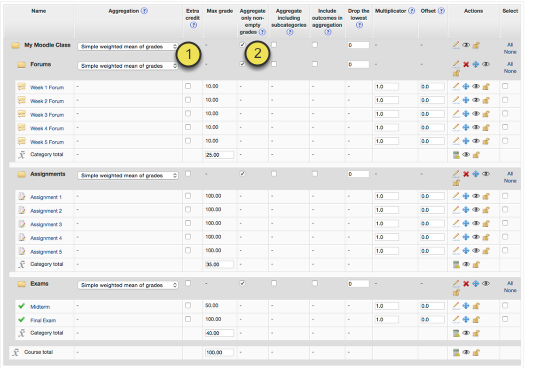The image size is (540, 368).
Task: Open the Midterm link
Action: point(40,307)
